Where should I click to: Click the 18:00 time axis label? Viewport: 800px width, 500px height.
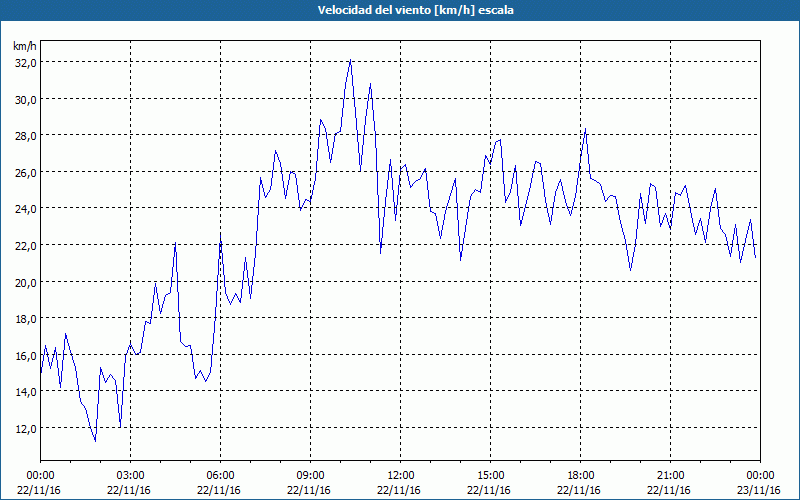[x=580, y=476]
